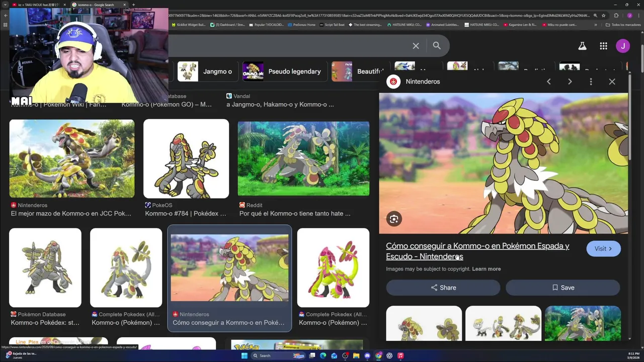Viewport: 644px width, 362px height.
Task: Click the Chrome icon in taskbar
Action: pos(378,355)
